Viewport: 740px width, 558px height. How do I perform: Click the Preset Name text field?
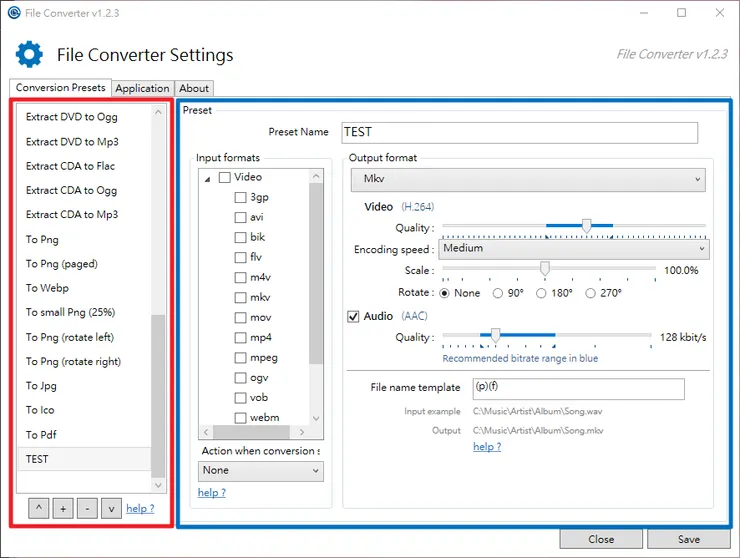(x=519, y=132)
